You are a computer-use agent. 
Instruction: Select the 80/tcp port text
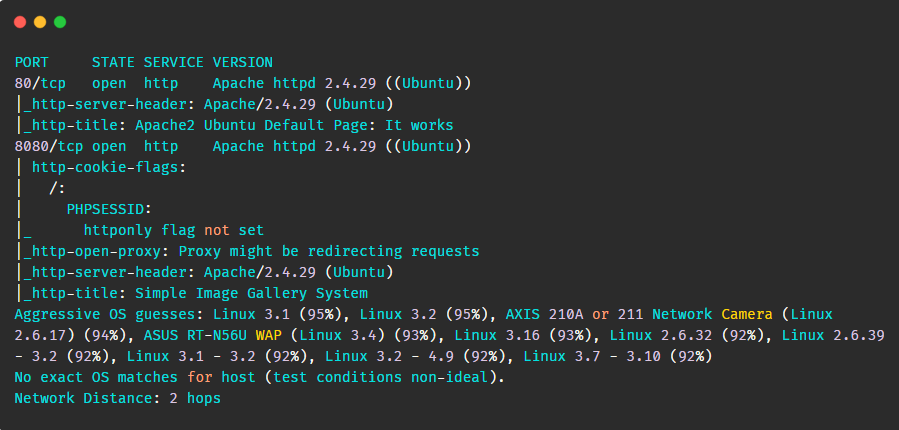[x=40, y=83]
